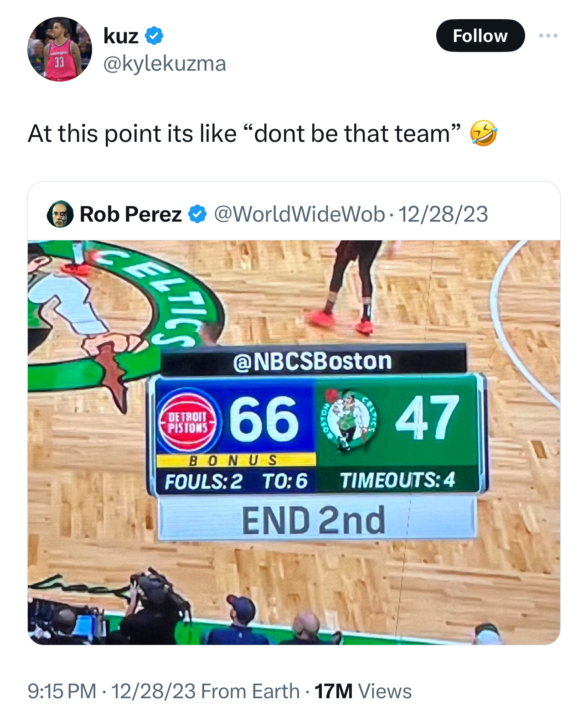The image size is (588, 716).
Task: Open kuz's profile picture
Action: pyautogui.click(x=60, y=49)
